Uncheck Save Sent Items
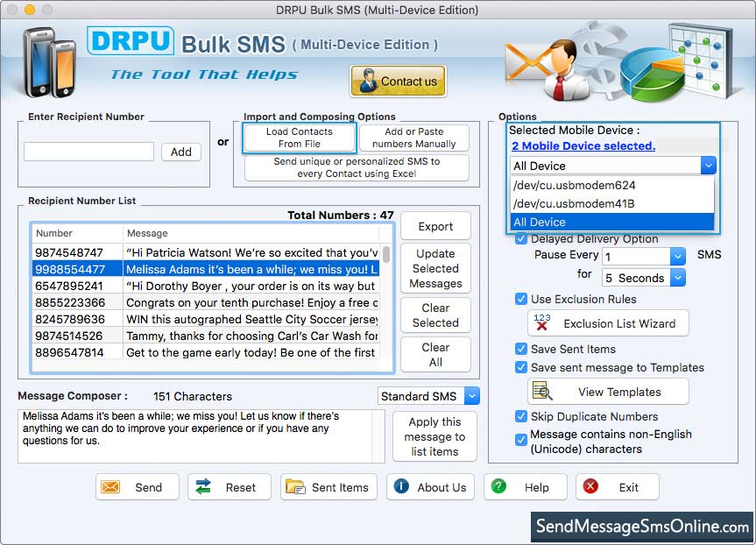The image size is (756, 545). coord(520,349)
